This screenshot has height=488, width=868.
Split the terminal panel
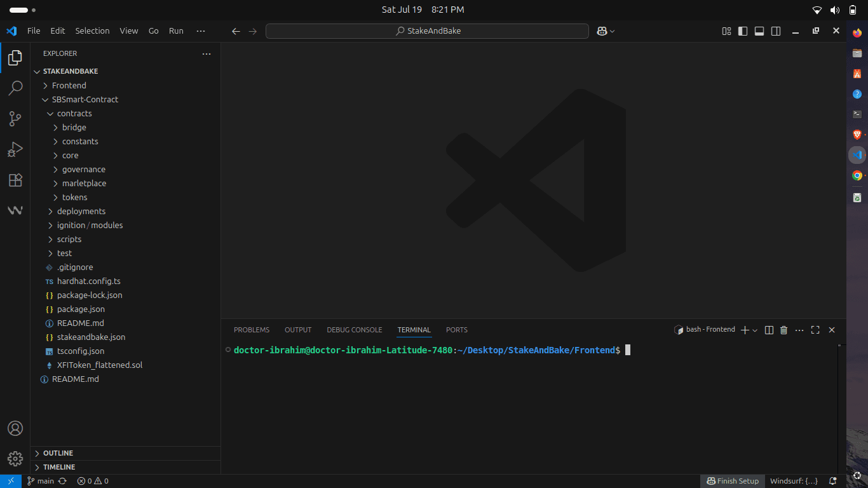[x=769, y=330]
